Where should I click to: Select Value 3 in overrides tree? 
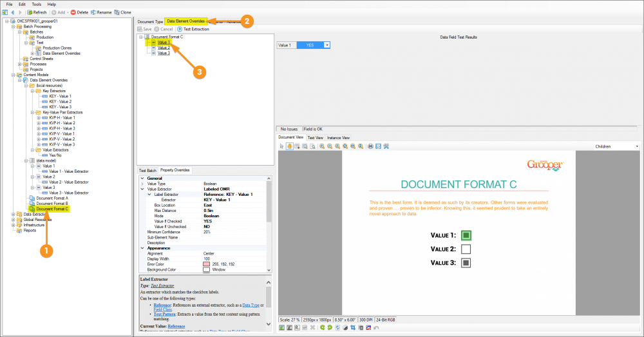[164, 53]
